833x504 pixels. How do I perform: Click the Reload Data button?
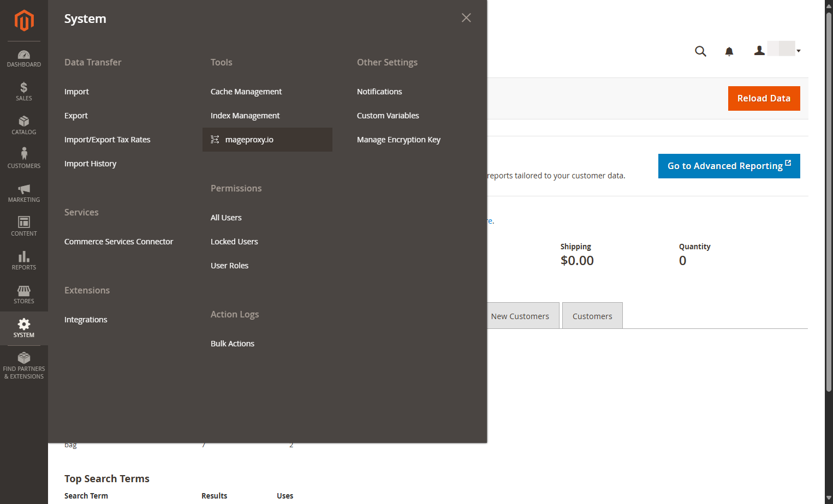click(764, 98)
